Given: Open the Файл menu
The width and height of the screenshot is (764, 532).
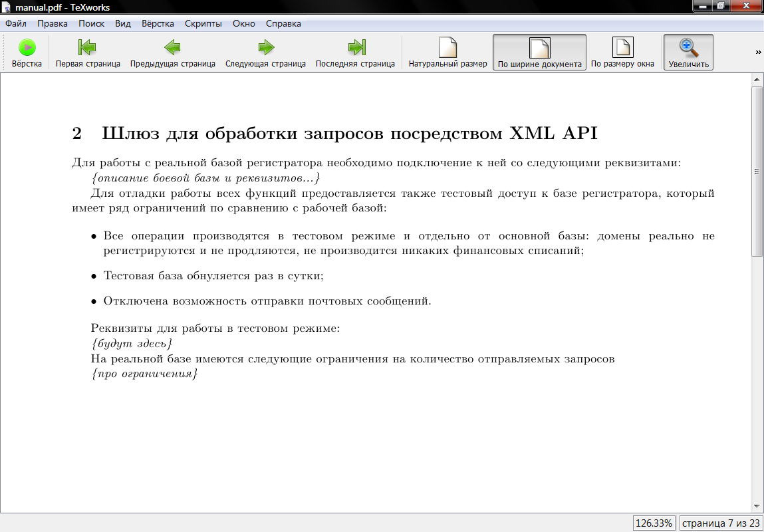Looking at the screenshot, I should 16,23.
